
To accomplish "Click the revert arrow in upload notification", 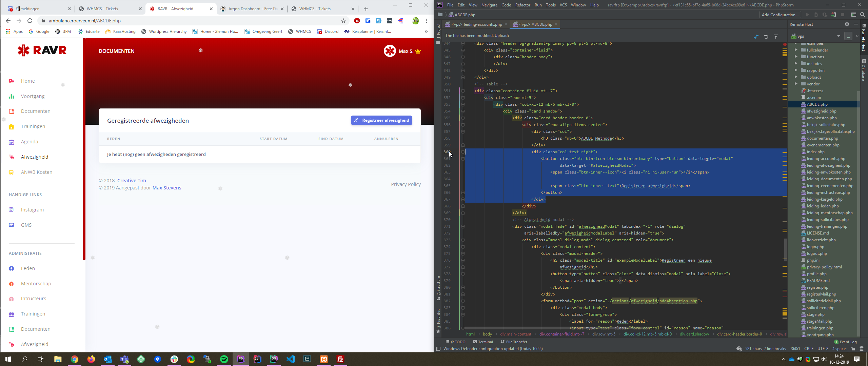I will 766,36.
